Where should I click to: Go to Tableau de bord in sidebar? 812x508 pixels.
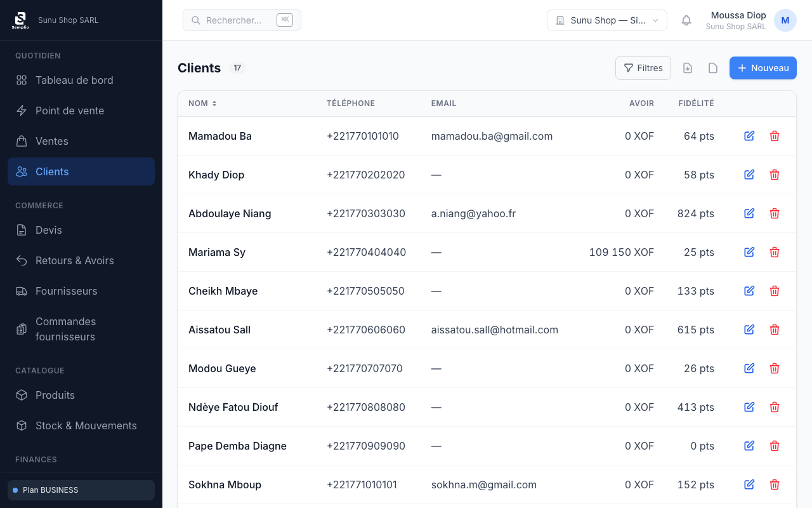point(74,80)
